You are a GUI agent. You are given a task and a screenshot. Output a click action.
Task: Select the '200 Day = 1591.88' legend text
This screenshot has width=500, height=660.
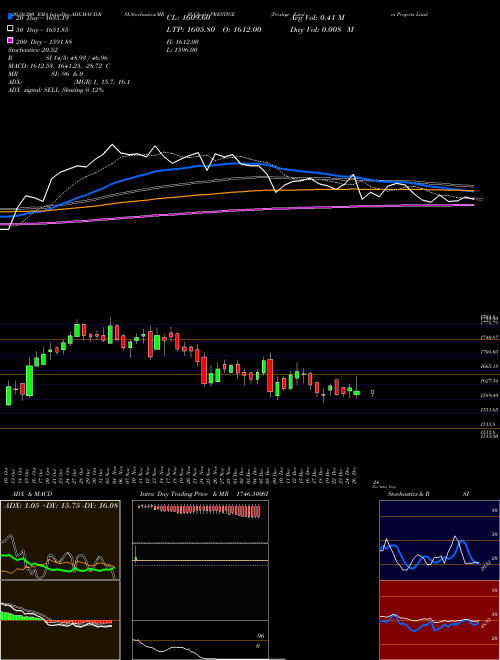point(44,42)
